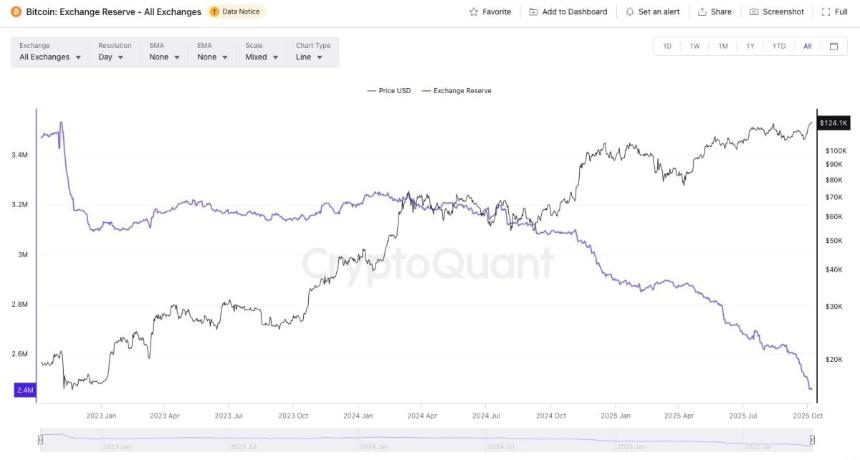
Task: Click the Add to Dashboard icon
Action: (533, 12)
